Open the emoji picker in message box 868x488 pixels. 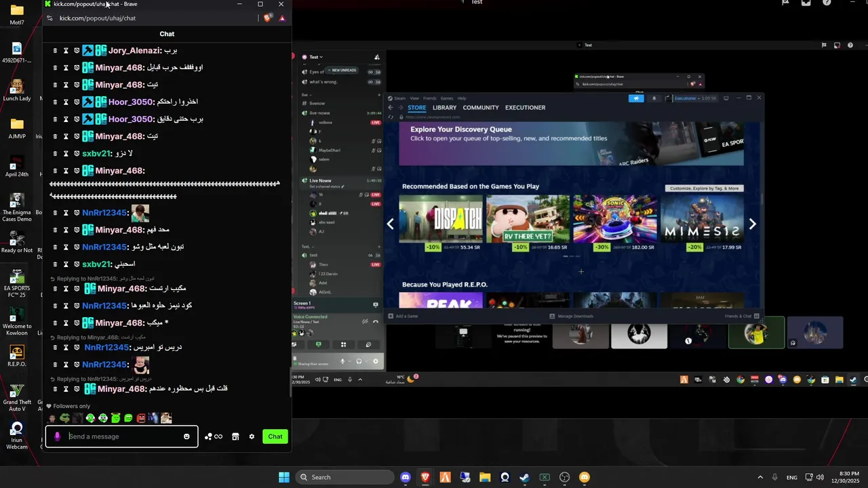click(186, 436)
